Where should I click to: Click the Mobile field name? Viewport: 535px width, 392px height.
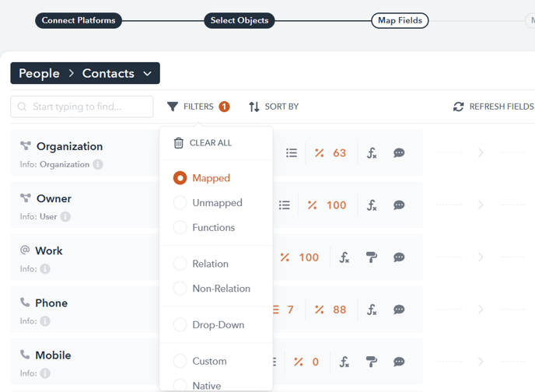pos(53,355)
